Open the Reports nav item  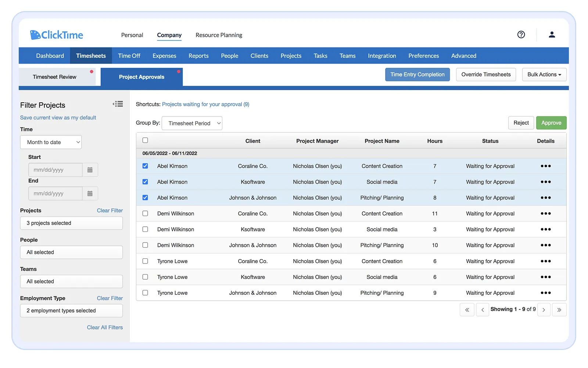pos(198,56)
